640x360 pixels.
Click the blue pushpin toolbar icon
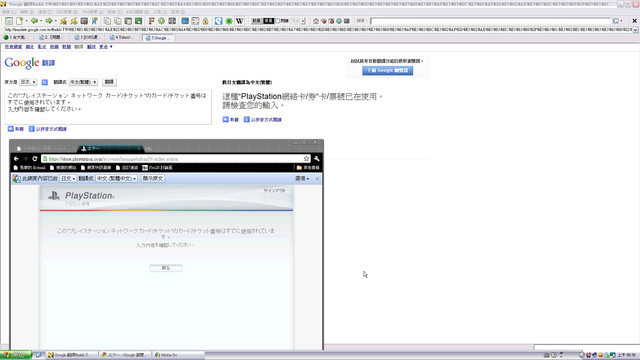[x=94, y=21]
